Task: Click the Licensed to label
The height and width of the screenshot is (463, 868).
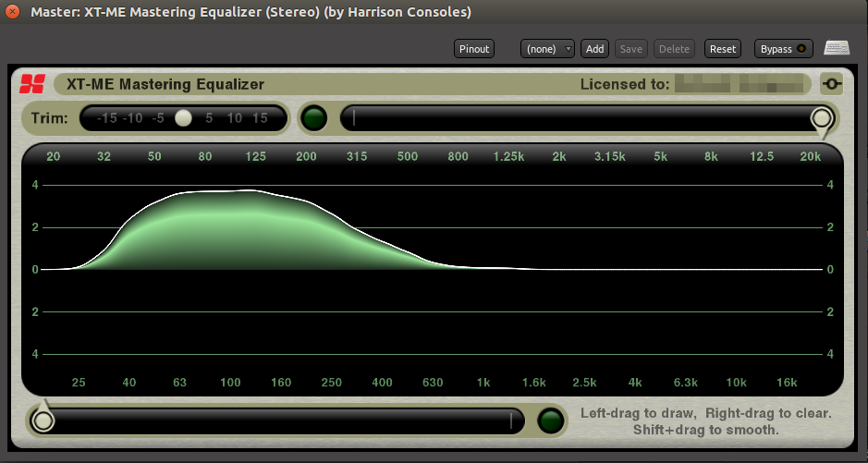Action: (625, 84)
